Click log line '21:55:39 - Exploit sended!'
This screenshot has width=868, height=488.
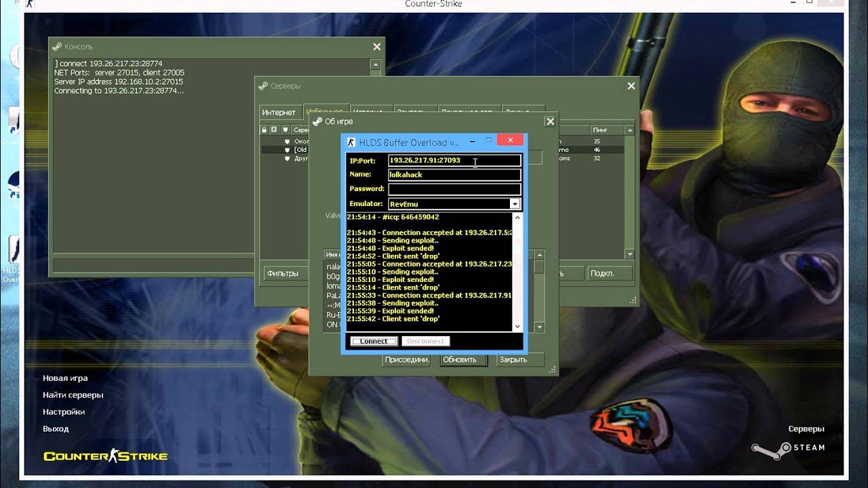tap(390, 311)
